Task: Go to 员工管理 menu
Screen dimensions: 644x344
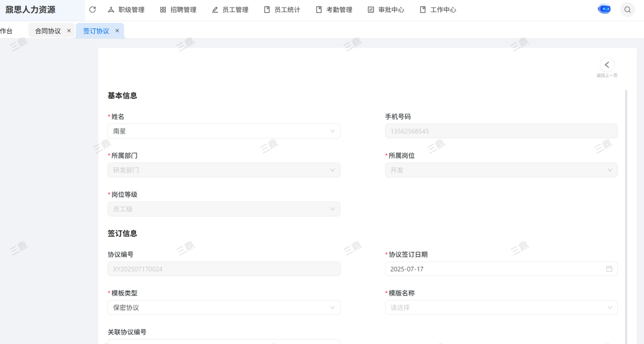Action: [230, 10]
